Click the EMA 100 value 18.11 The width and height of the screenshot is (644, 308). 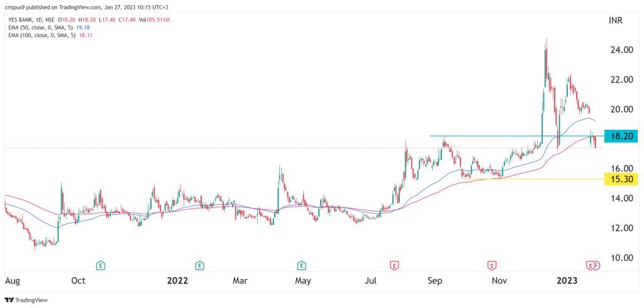86,35
